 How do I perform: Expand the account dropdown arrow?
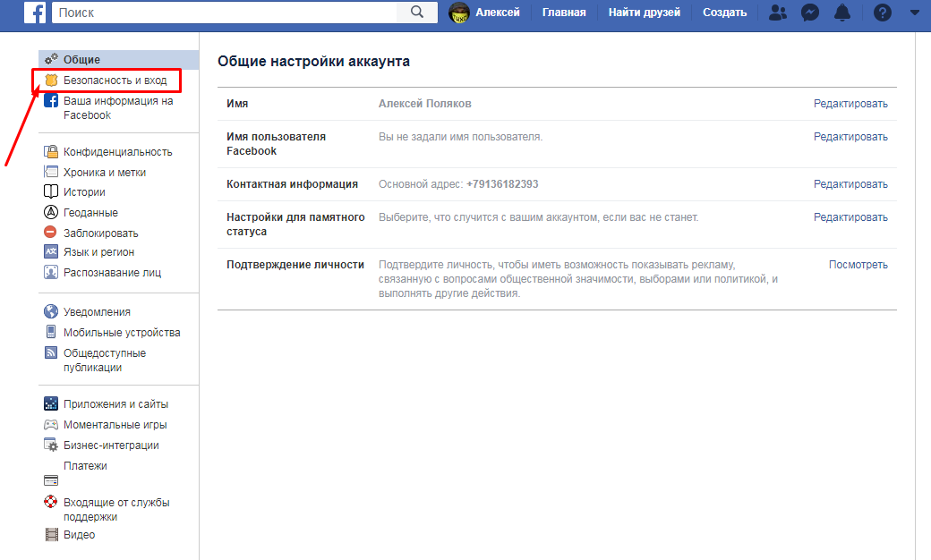tap(914, 13)
